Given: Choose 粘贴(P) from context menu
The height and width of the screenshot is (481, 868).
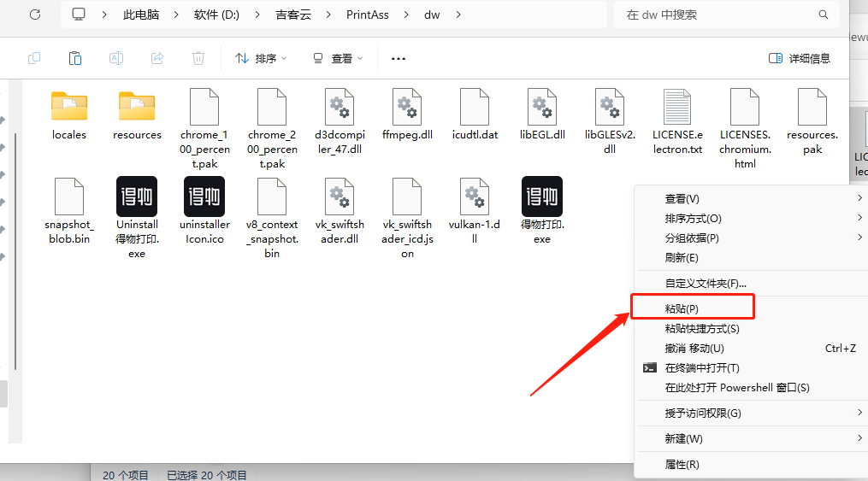Looking at the screenshot, I should pyautogui.click(x=752, y=308).
